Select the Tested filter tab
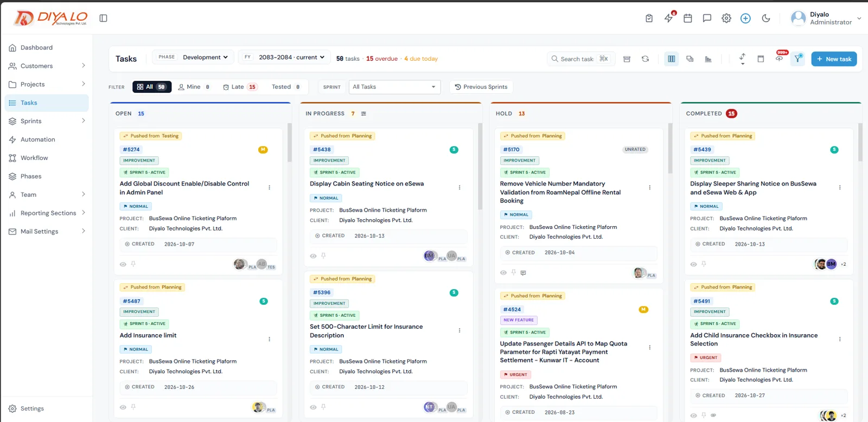Viewport: 868px width, 422px height. point(285,87)
